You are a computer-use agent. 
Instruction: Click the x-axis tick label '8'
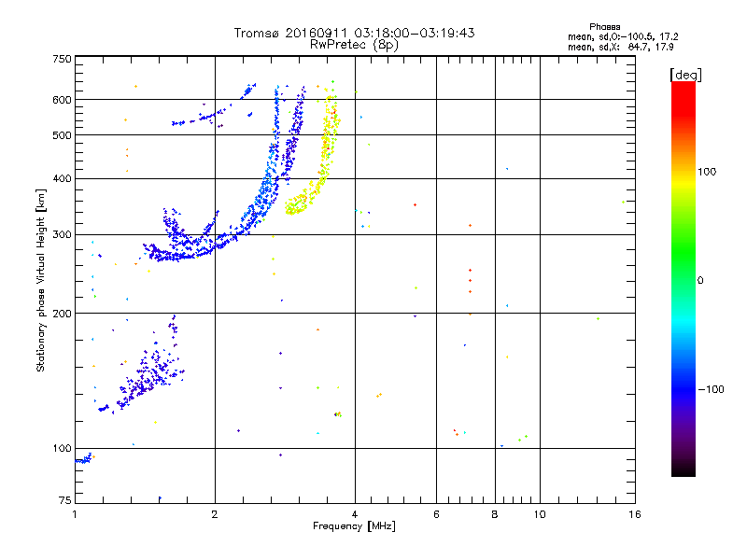495,514
